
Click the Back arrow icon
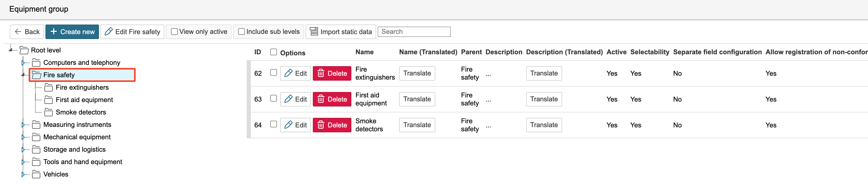pyautogui.click(x=18, y=32)
